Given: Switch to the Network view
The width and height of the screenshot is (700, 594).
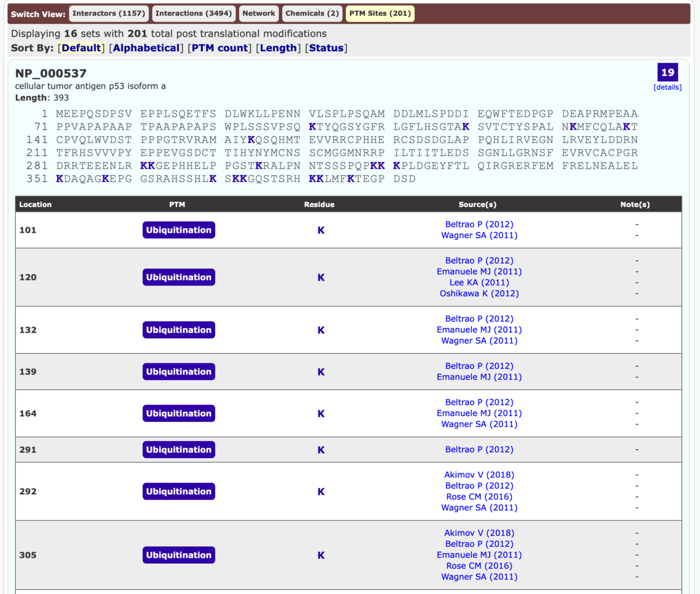Looking at the screenshot, I should (x=259, y=13).
